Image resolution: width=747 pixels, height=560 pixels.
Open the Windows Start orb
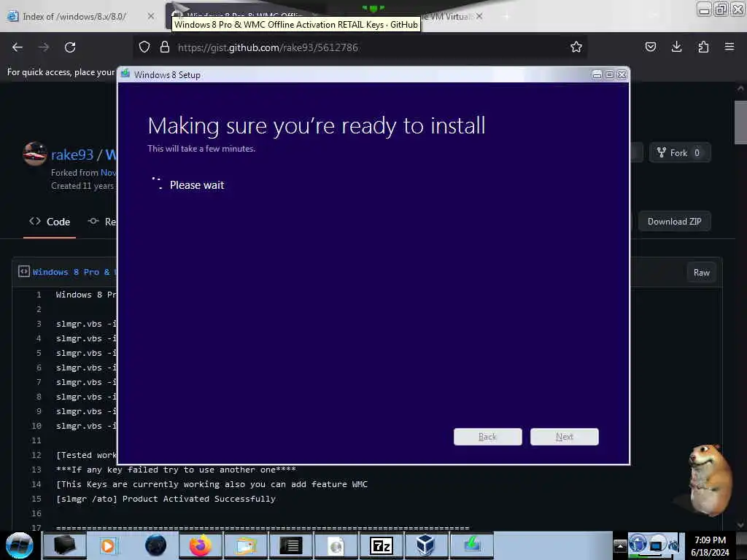tap(20, 545)
